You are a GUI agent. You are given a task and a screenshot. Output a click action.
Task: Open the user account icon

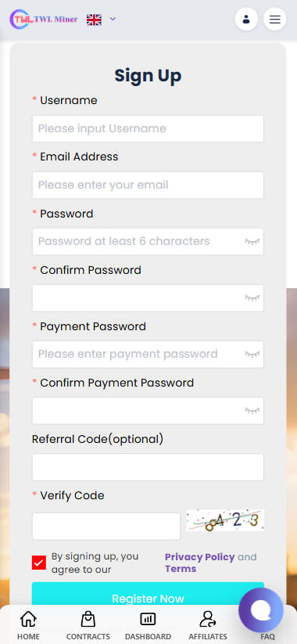click(246, 19)
